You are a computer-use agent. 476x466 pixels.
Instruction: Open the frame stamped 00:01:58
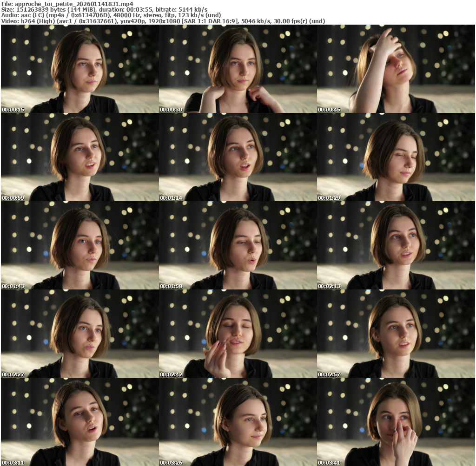[238, 245]
